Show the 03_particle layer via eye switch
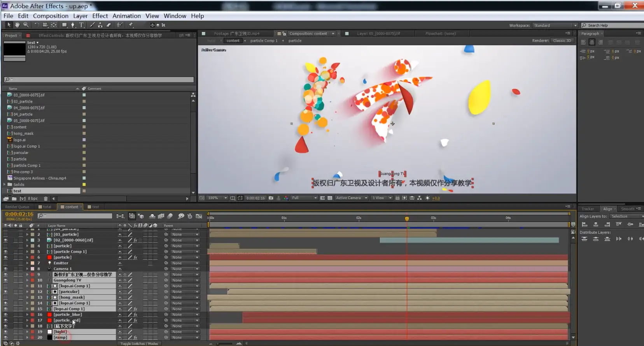Viewport: 644px width, 346px height. [x=5, y=234]
